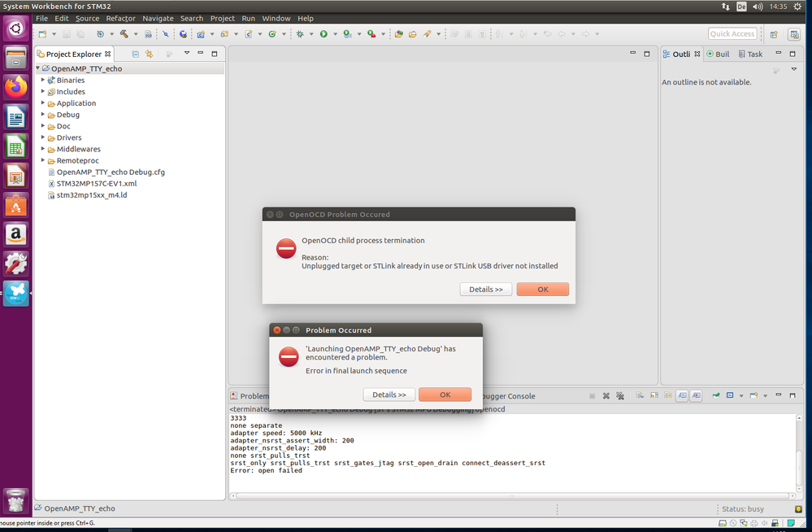Image resolution: width=812 pixels, height=532 pixels.
Task: Select the Problems tab in bottom panel
Action: [x=250, y=395]
